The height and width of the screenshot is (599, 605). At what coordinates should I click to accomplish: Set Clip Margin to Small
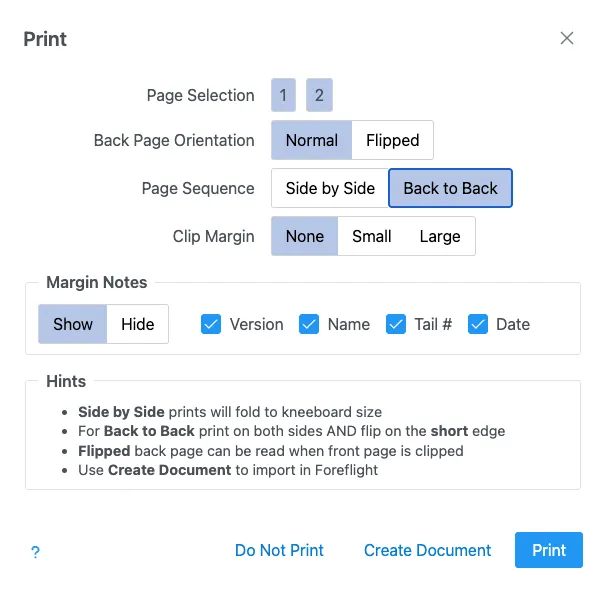pos(371,237)
